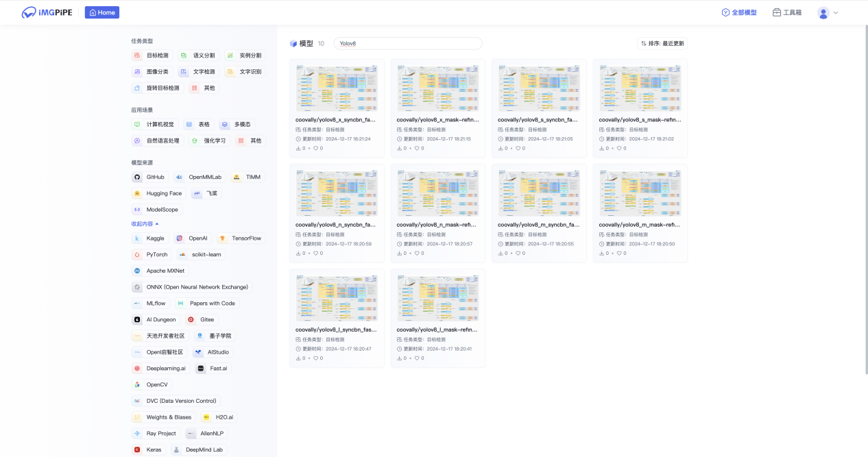Image resolution: width=868 pixels, height=457 pixels.
Task: Filter by DVC (Data Version Control) source
Action: pyautogui.click(x=176, y=401)
